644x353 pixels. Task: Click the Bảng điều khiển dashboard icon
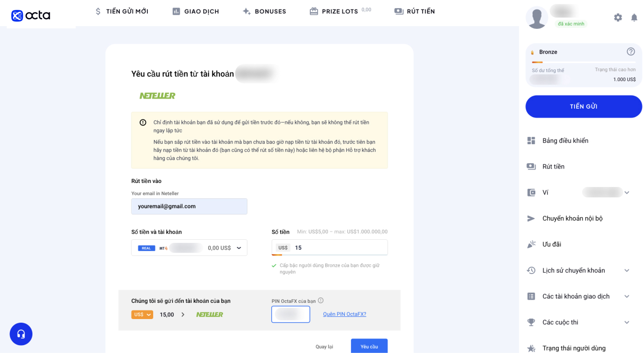pyautogui.click(x=531, y=141)
